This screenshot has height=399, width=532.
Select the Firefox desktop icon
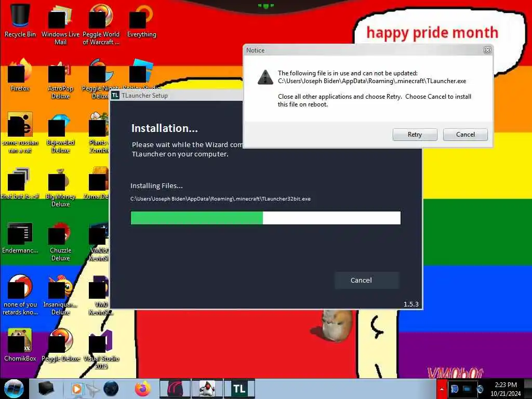tap(20, 75)
